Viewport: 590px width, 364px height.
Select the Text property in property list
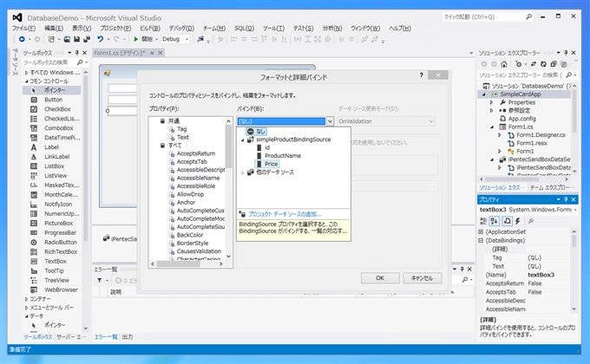pyautogui.click(x=183, y=137)
